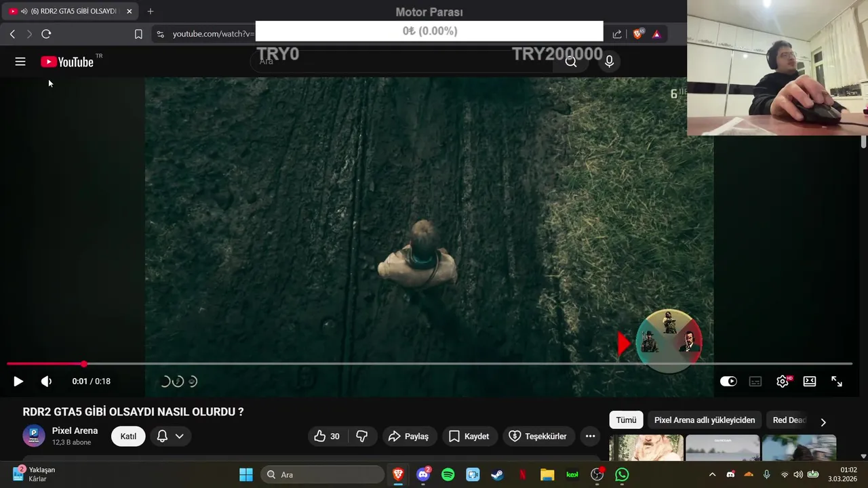Toggle subtitles in the video player
Screen dimensions: 868x488
click(x=755, y=382)
